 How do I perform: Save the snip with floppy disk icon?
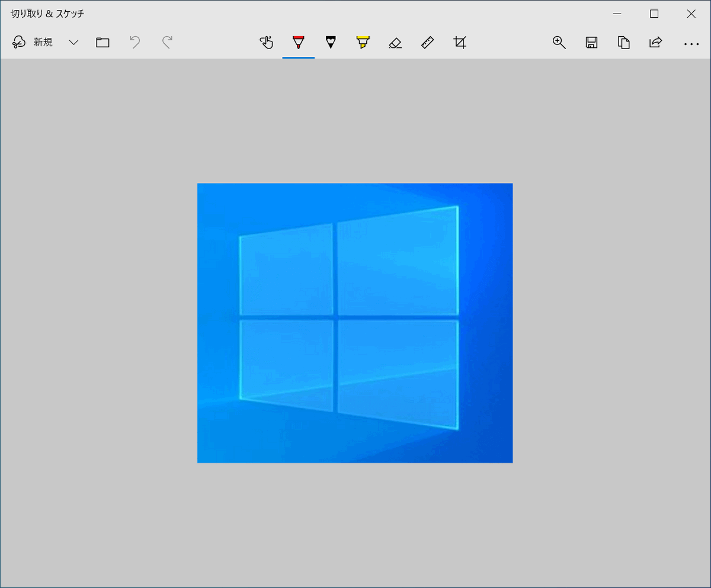coord(591,42)
